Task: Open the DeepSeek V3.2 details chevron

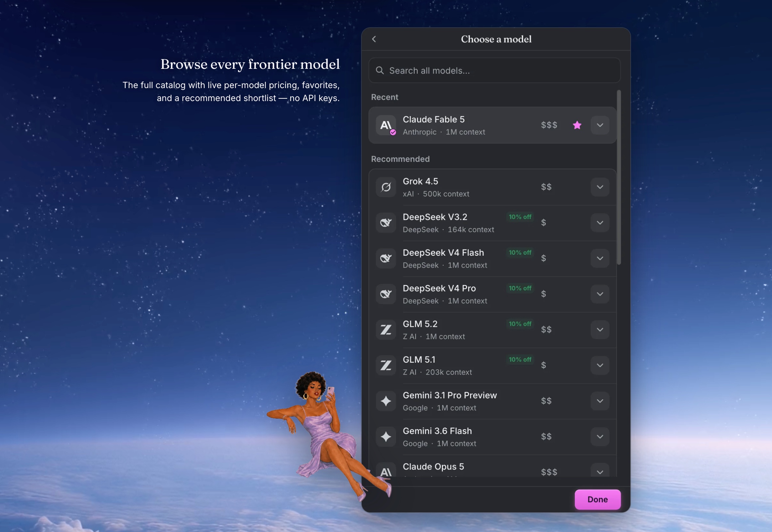Action: [x=600, y=223]
